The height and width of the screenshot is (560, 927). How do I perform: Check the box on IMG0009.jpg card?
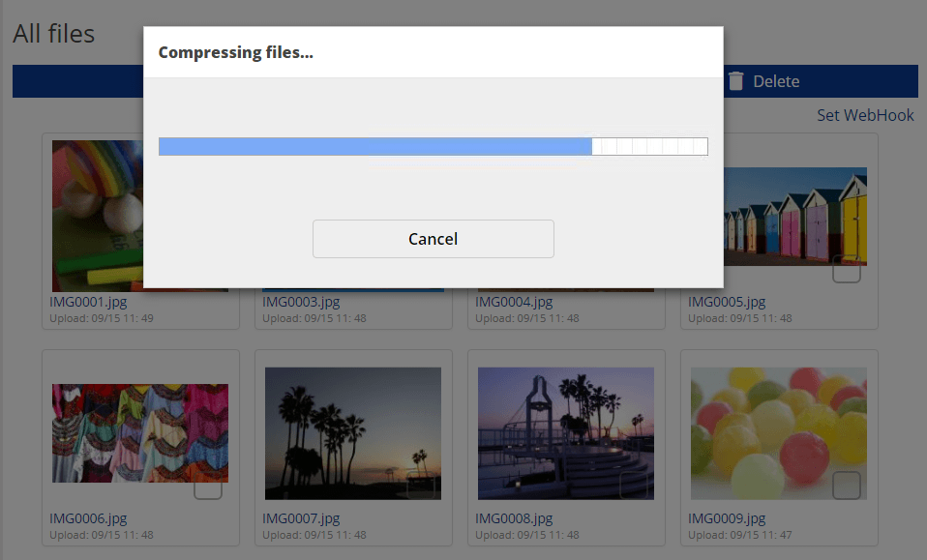click(846, 487)
